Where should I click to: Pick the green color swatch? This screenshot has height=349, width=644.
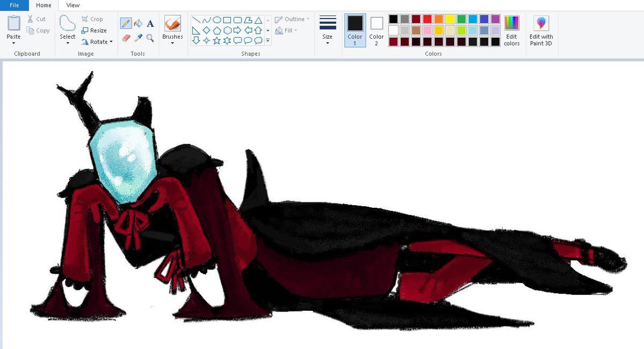coord(461,19)
